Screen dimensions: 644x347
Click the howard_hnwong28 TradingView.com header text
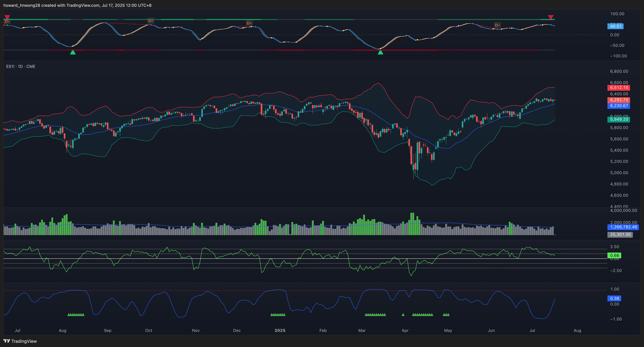point(77,5)
